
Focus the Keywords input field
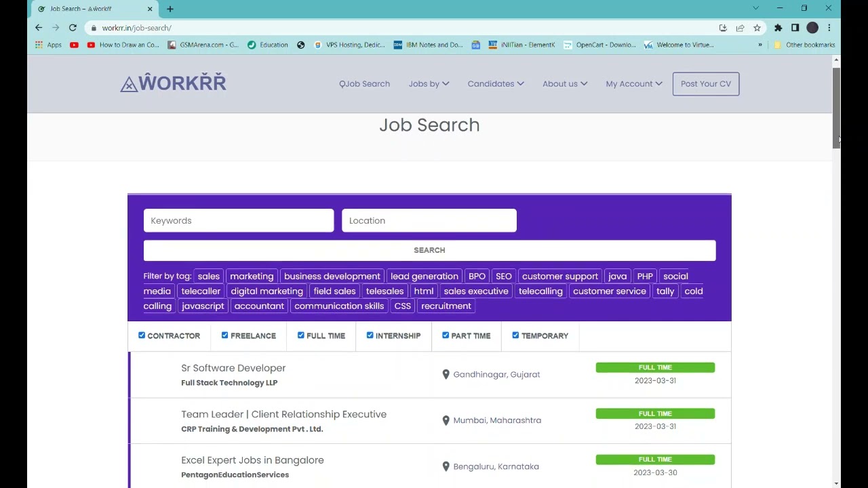point(239,221)
